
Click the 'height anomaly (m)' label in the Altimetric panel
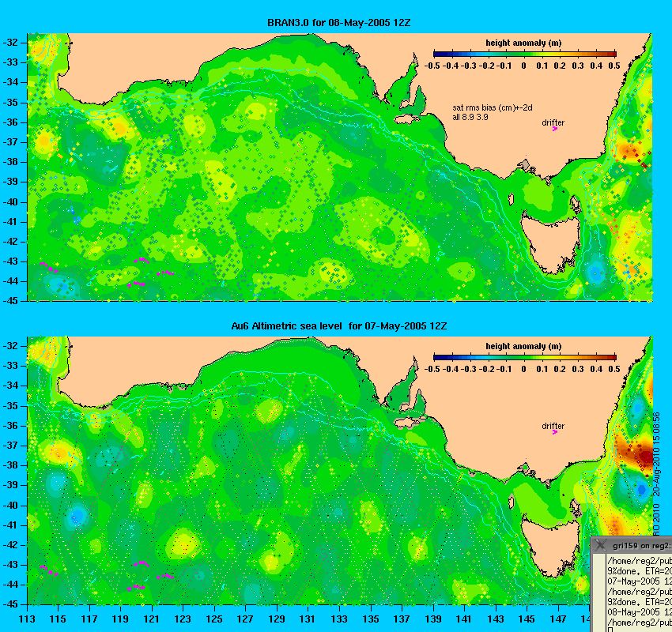[523, 346]
